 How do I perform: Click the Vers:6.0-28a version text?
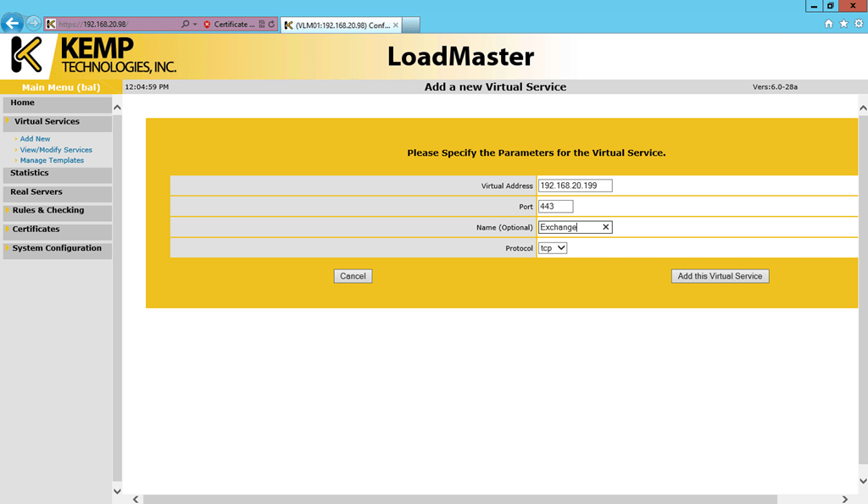pos(775,87)
